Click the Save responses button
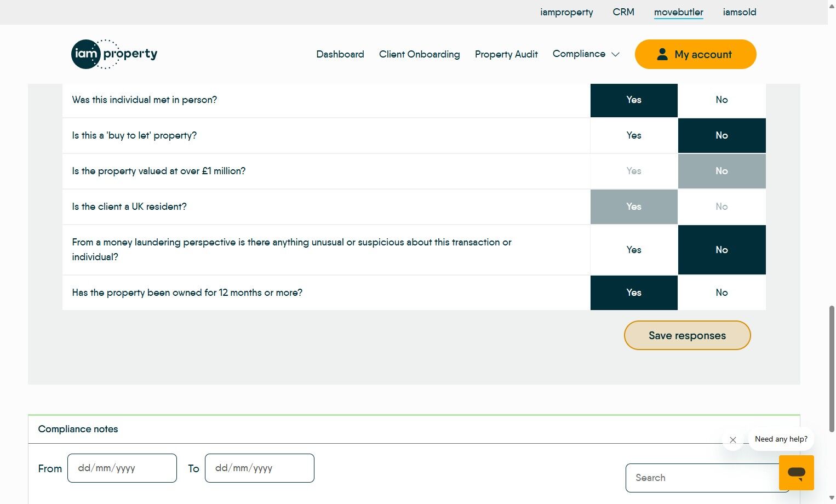836x504 pixels. (687, 335)
